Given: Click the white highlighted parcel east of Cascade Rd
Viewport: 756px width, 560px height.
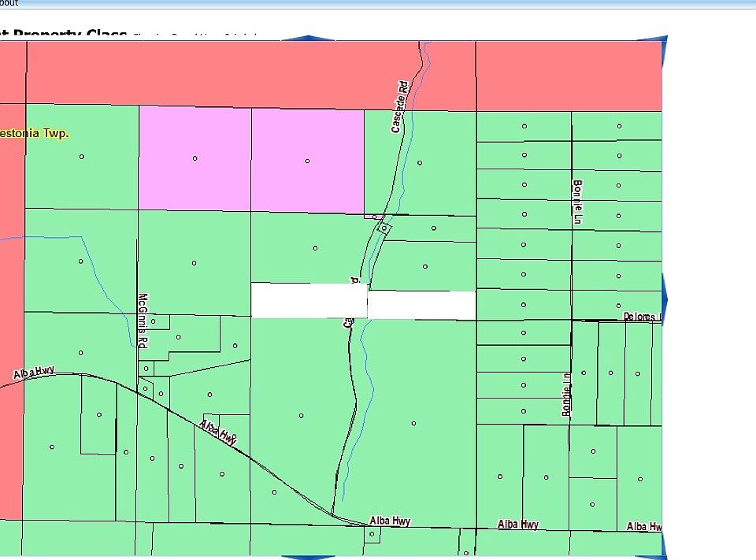Looking at the screenshot, I should click(422, 306).
